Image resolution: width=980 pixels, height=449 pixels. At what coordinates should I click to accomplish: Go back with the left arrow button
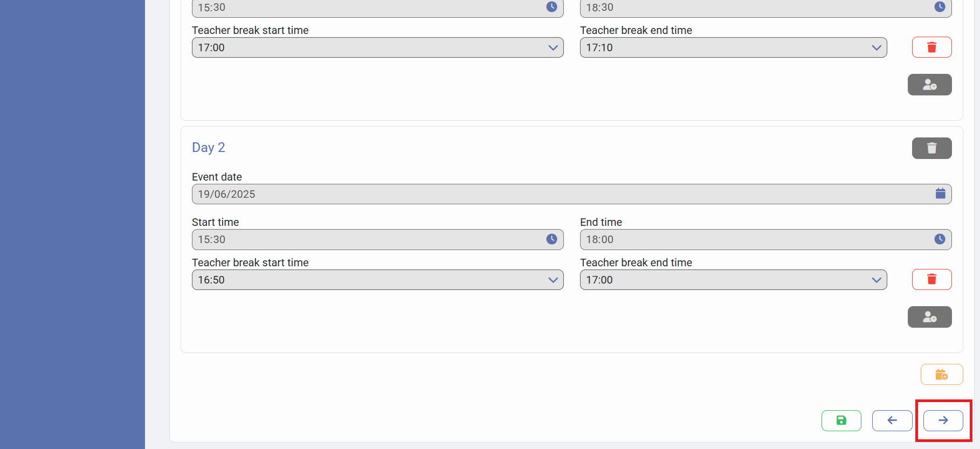click(892, 420)
